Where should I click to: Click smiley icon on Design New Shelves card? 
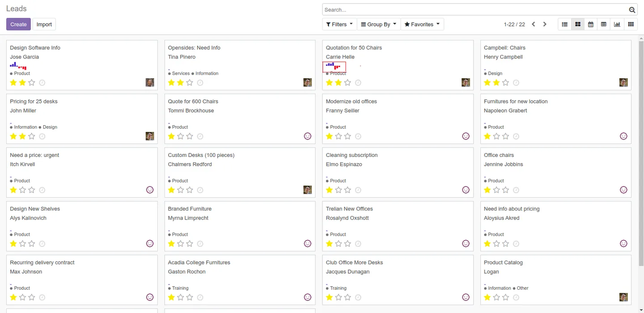(x=150, y=243)
